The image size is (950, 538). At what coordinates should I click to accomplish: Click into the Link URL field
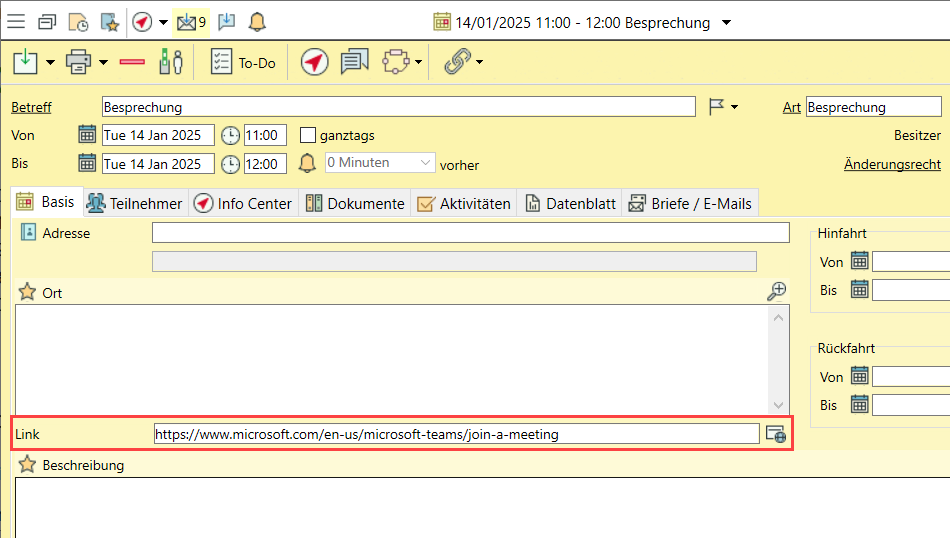pyautogui.click(x=456, y=434)
